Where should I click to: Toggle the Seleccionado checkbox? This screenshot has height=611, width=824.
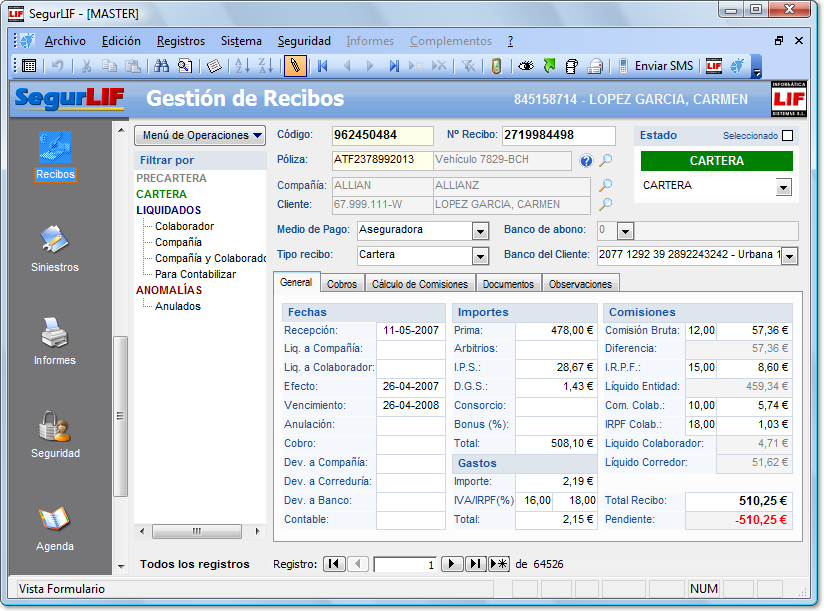[787, 136]
